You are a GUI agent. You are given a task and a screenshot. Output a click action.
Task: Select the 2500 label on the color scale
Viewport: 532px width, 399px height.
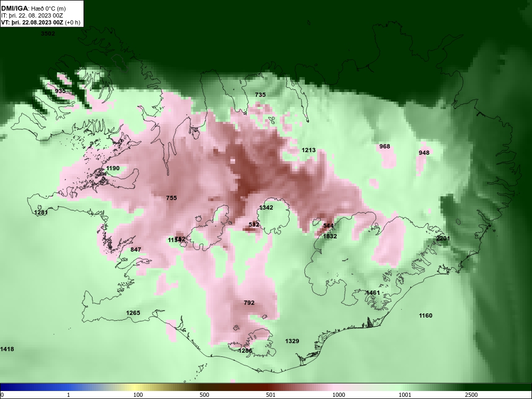[x=471, y=395]
